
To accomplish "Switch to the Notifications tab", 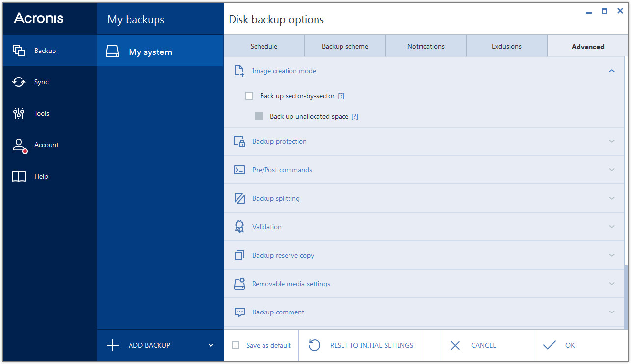I will [426, 46].
